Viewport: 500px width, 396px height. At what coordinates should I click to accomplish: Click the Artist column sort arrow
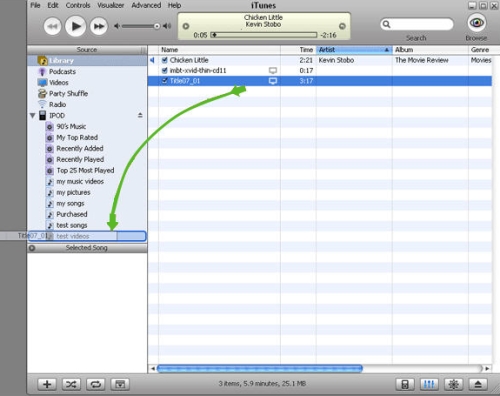point(387,50)
